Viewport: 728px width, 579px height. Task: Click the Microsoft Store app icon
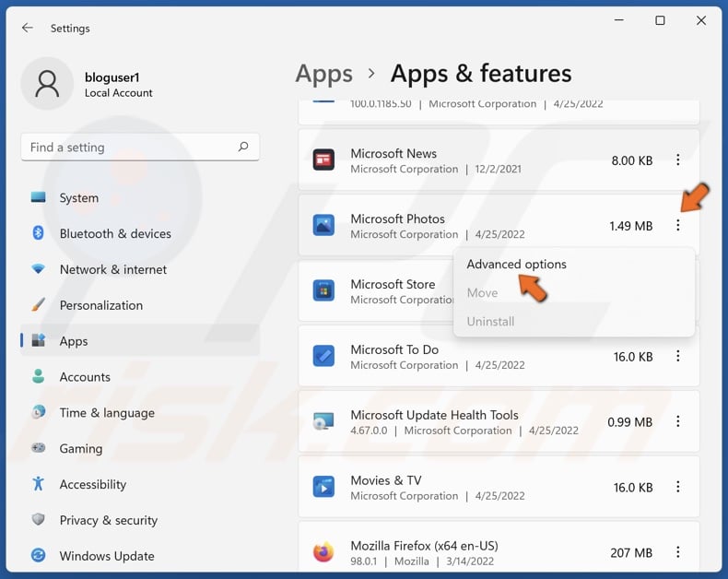click(323, 291)
